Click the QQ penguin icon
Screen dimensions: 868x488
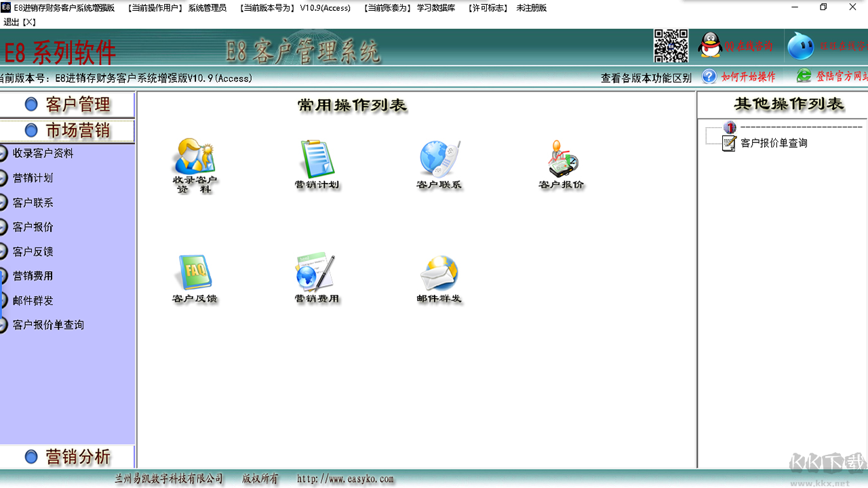(710, 45)
